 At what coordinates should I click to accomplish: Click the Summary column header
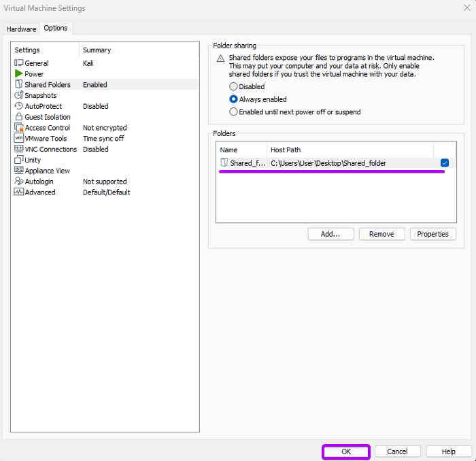pos(139,50)
